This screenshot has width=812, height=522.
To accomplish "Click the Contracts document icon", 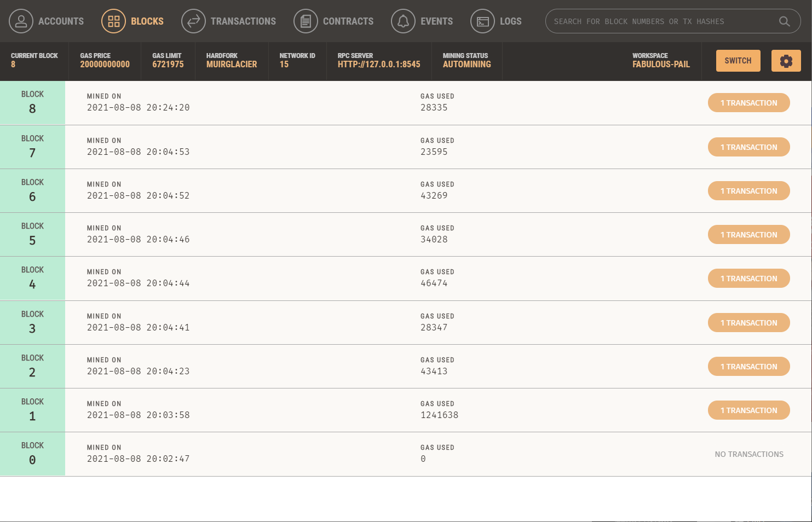I will pos(306,21).
